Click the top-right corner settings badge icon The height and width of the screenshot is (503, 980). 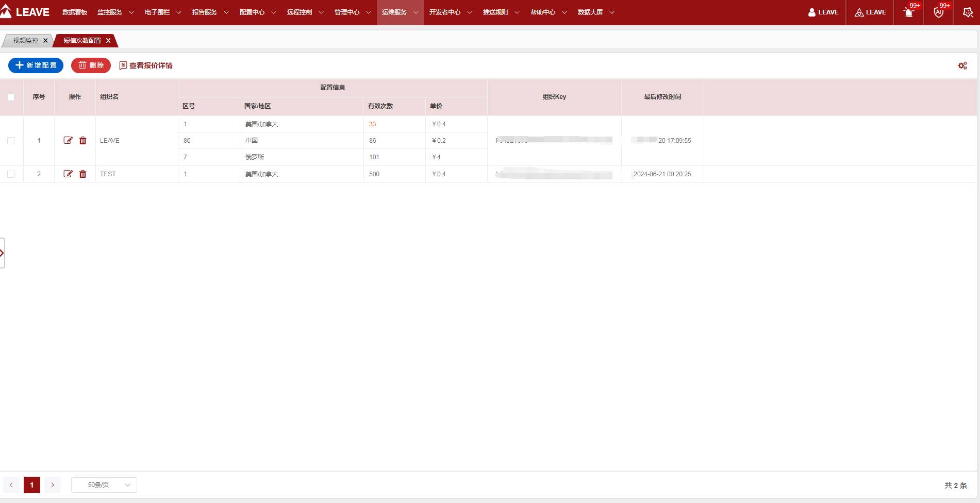coord(967,12)
